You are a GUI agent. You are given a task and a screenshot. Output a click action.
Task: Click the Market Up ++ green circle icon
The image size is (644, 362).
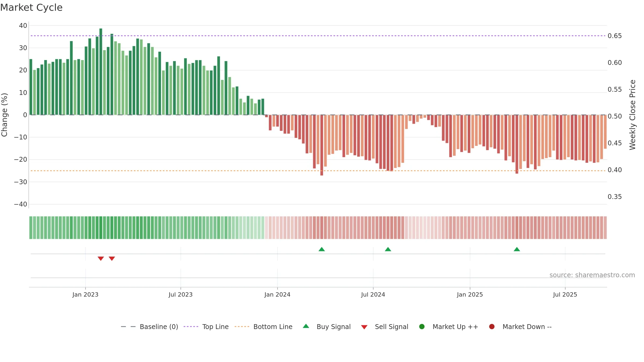(x=422, y=327)
